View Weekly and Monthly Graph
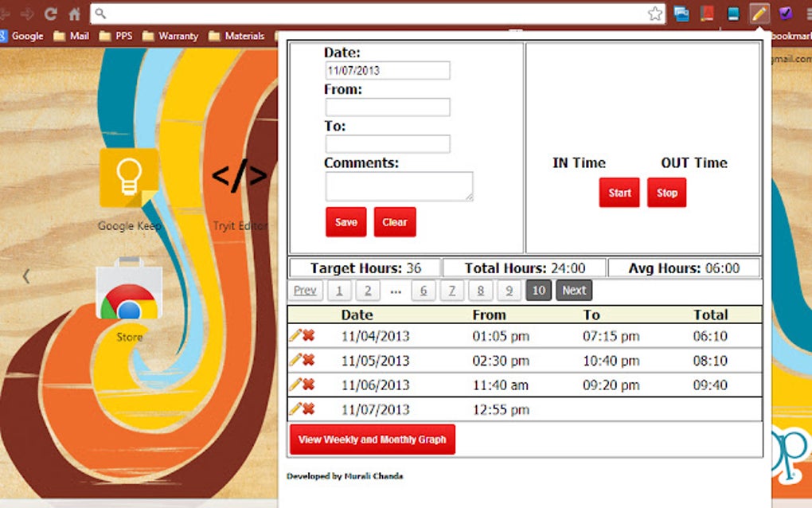 pos(373,440)
